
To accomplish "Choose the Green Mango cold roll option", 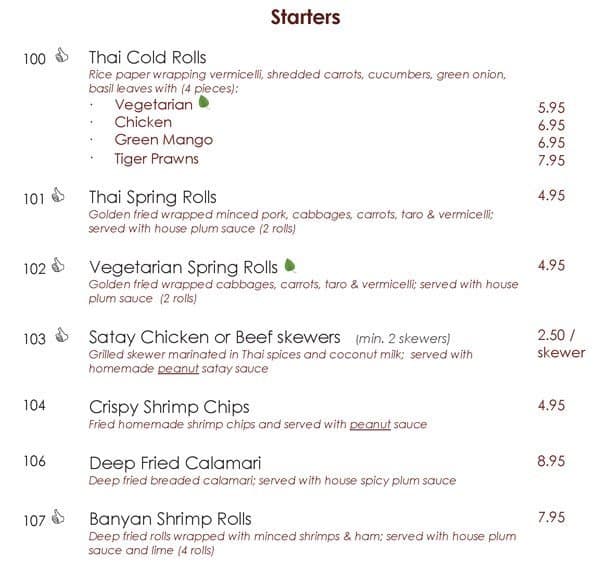I will pyautogui.click(x=163, y=140).
